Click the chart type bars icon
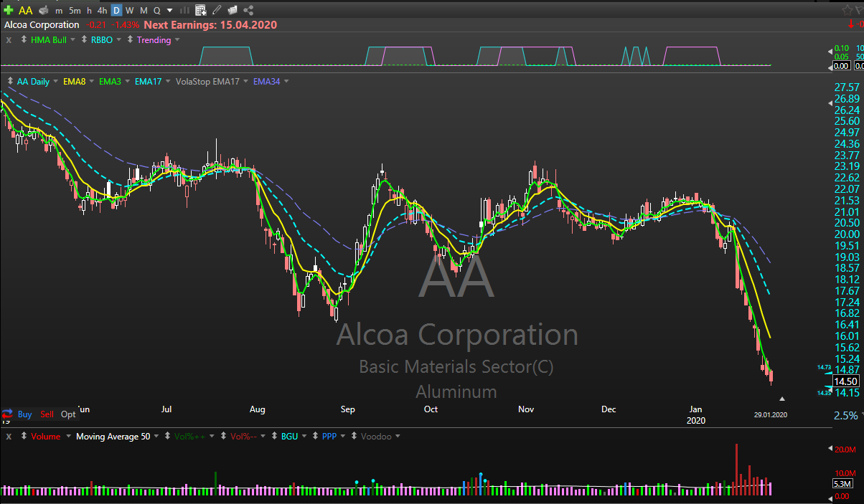Screen dimensions: 864x504 click(x=184, y=10)
